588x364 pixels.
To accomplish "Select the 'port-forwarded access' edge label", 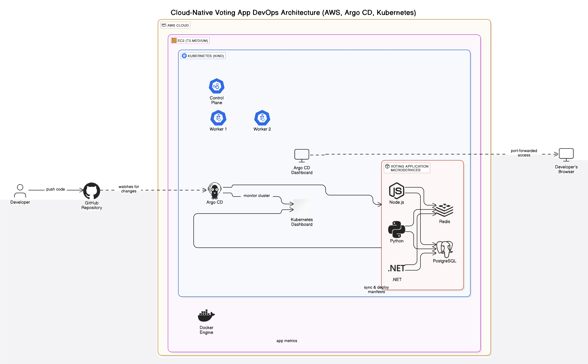I will point(524,153).
